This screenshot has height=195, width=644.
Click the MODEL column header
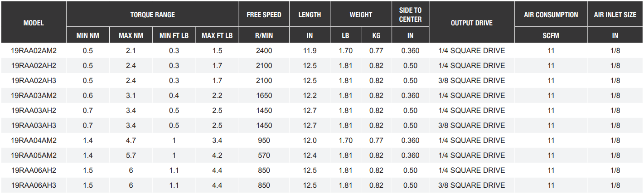34,23
